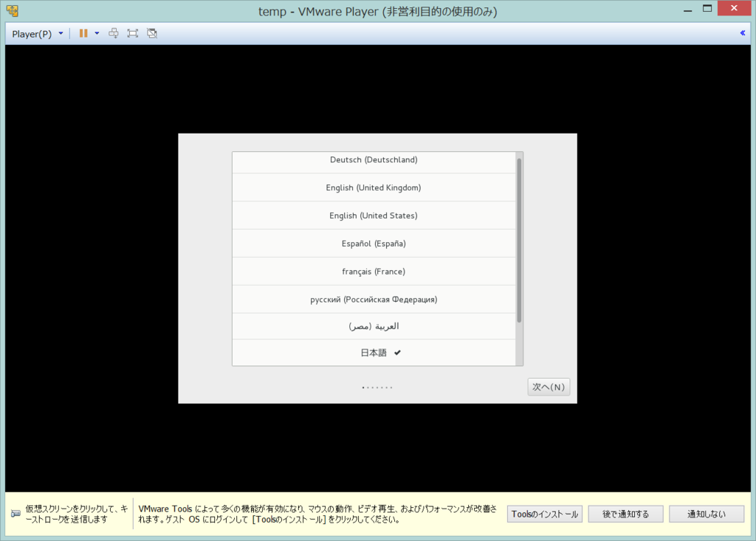The width and height of the screenshot is (756, 541).
Task: Minimize the VMware Player window
Action: tap(688, 10)
